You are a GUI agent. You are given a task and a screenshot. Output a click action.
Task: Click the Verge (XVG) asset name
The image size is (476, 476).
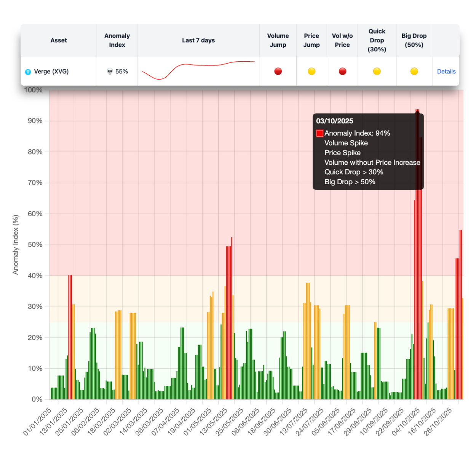(51, 72)
